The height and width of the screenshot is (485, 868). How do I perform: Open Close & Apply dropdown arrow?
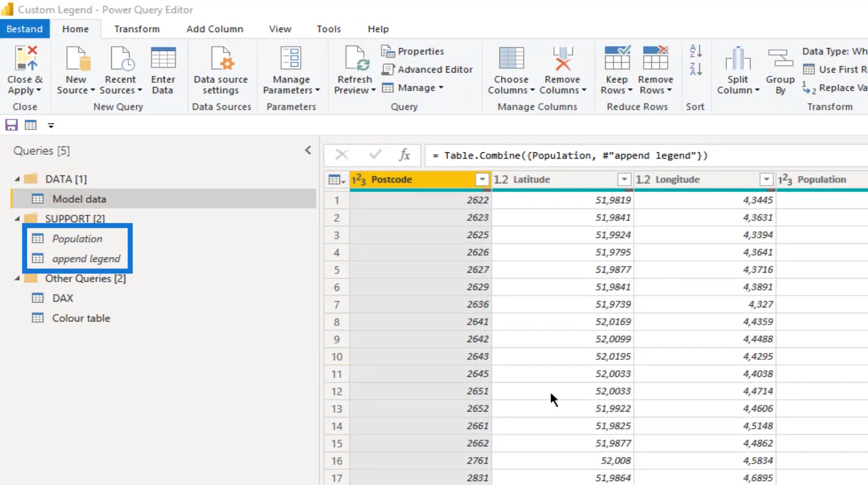[39, 90]
